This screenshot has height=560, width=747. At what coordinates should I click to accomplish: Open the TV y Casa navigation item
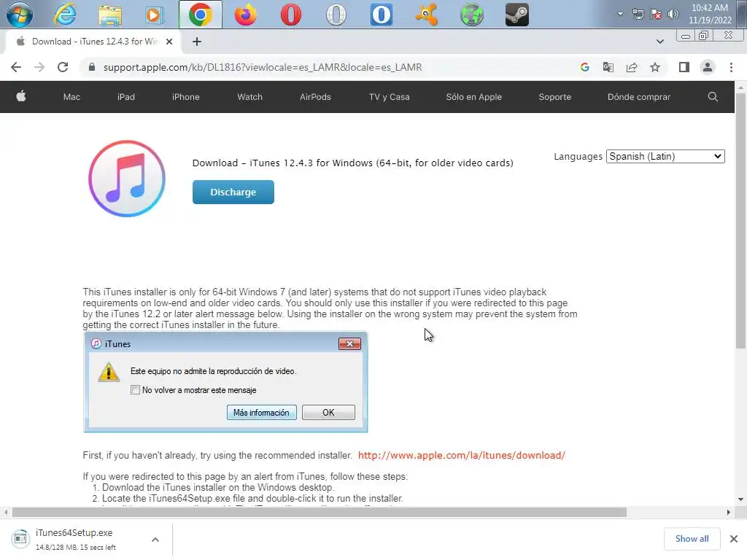(390, 97)
